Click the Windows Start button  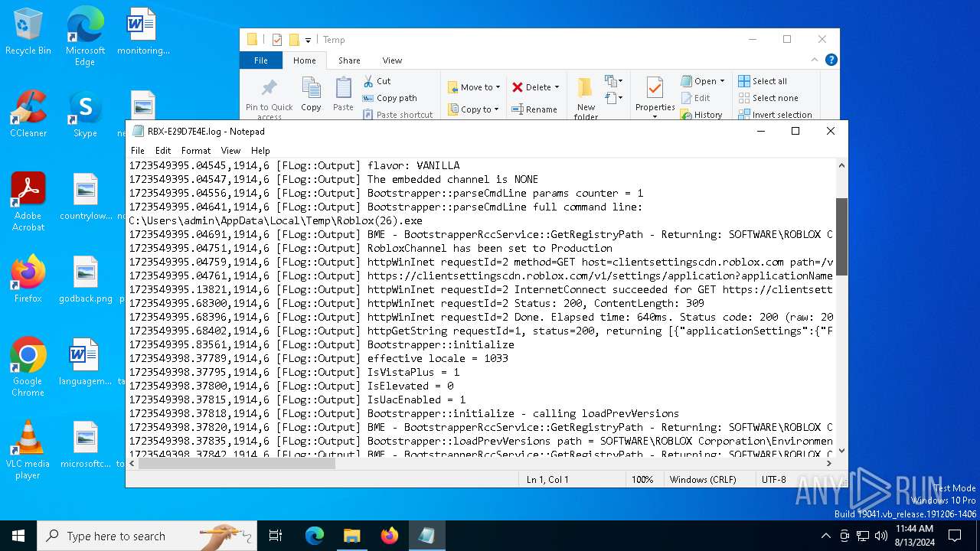pyautogui.click(x=18, y=536)
